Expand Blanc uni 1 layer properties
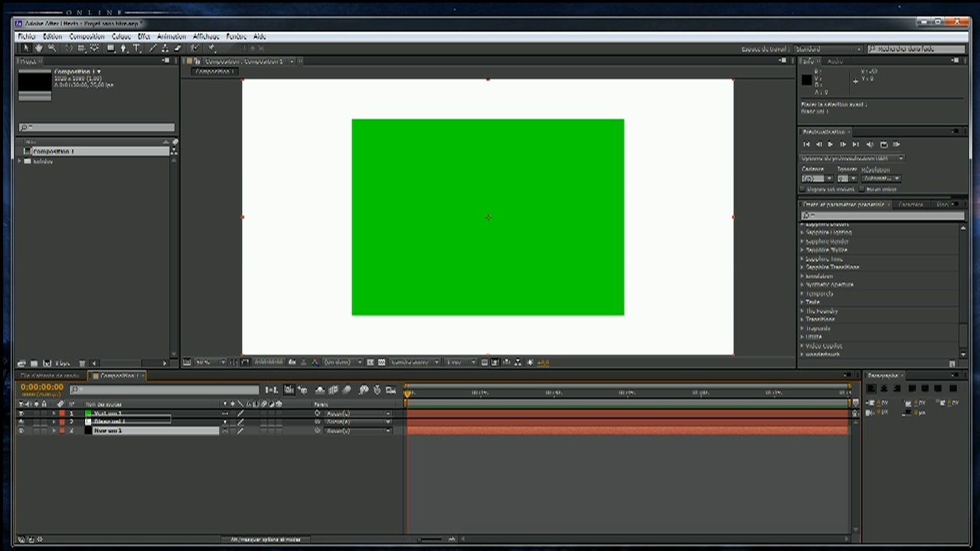The width and height of the screenshot is (980, 551). pos(54,422)
